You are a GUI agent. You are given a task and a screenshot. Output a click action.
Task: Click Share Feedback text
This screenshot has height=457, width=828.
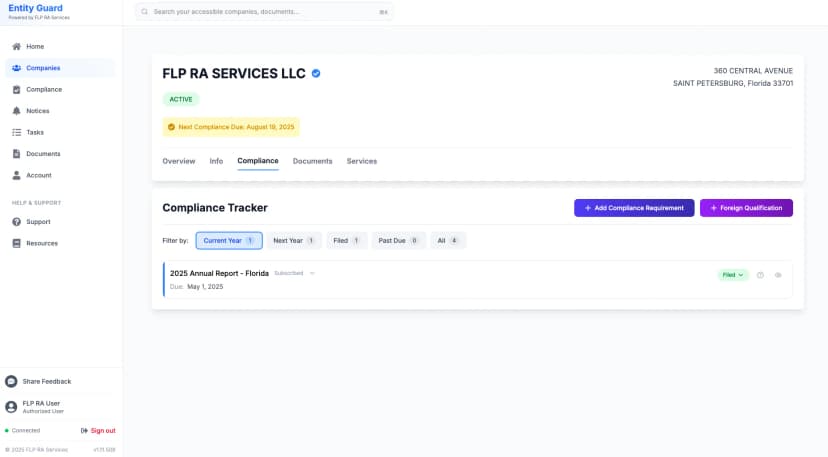(x=46, y=381)
